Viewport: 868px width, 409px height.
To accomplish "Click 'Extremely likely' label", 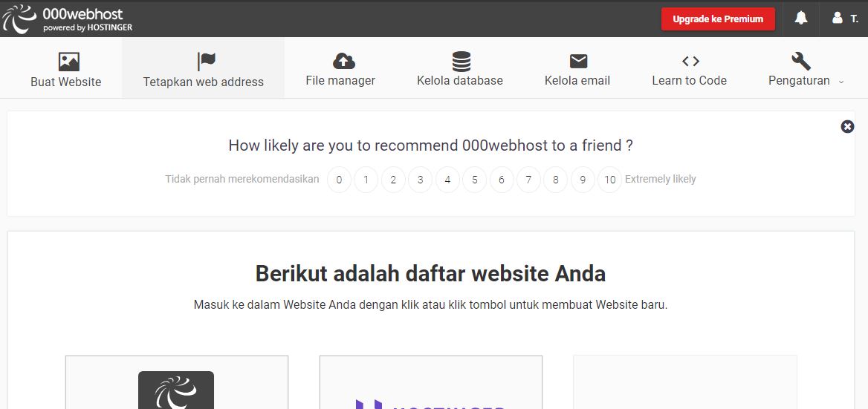I will [x=661, y=179].
